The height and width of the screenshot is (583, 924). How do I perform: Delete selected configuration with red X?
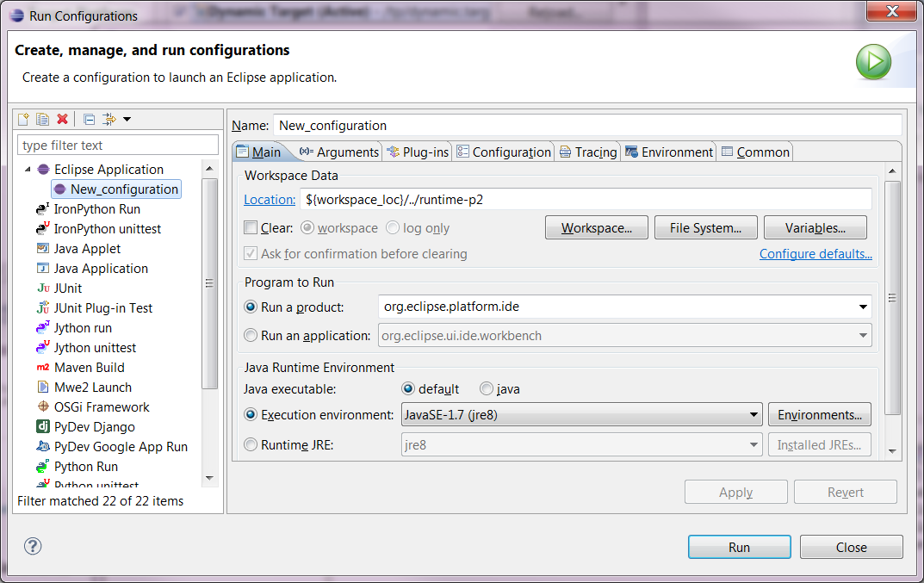(x=62, y=119)
